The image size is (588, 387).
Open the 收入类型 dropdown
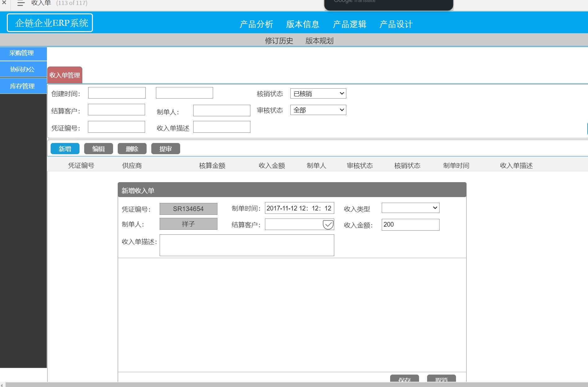(x=411, y=208)
